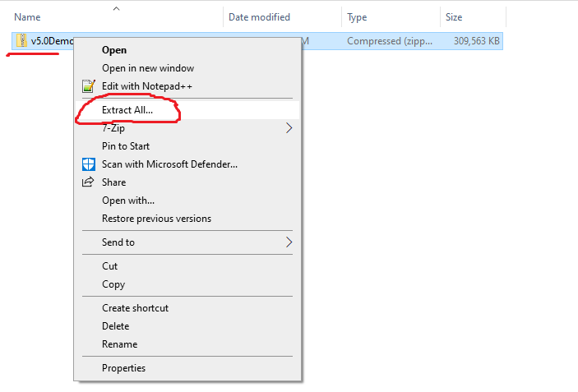Screen dimensions: 578x392
Task: Select Cut from context menu
Action: (x=187, y=266)
